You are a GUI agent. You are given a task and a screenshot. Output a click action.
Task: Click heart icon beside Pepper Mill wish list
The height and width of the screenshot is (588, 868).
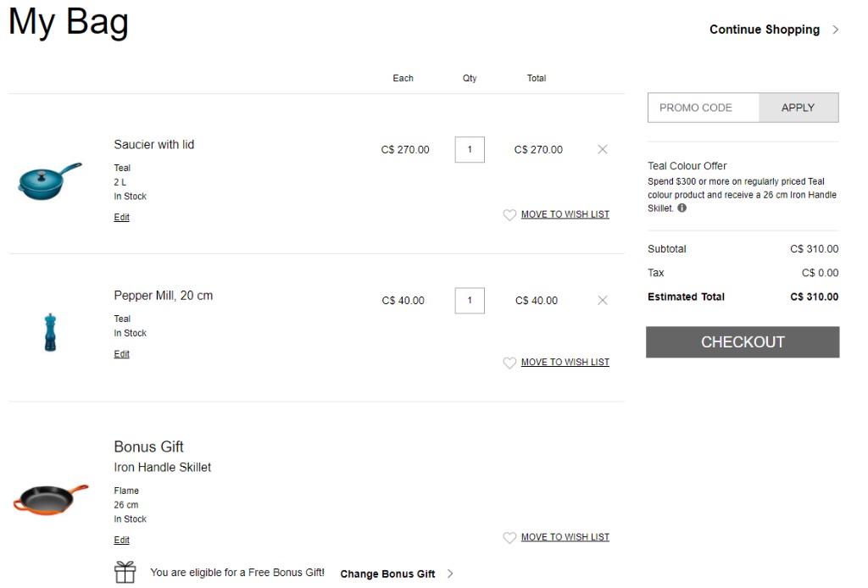coord(509,363)
